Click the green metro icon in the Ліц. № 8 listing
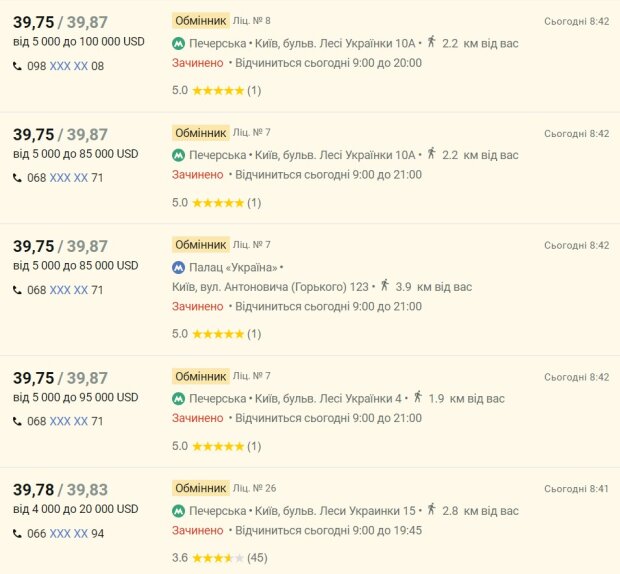Screen dimensions: 620x574 [178, 43]
